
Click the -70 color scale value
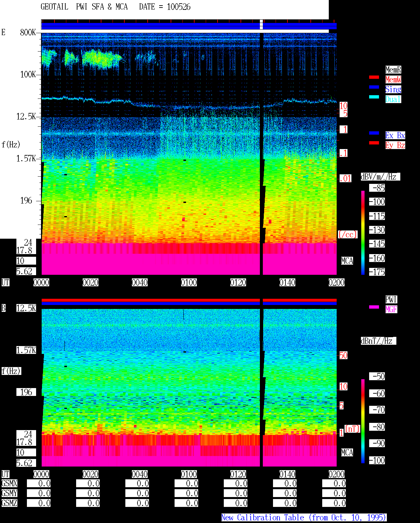(x=377, y=410)
